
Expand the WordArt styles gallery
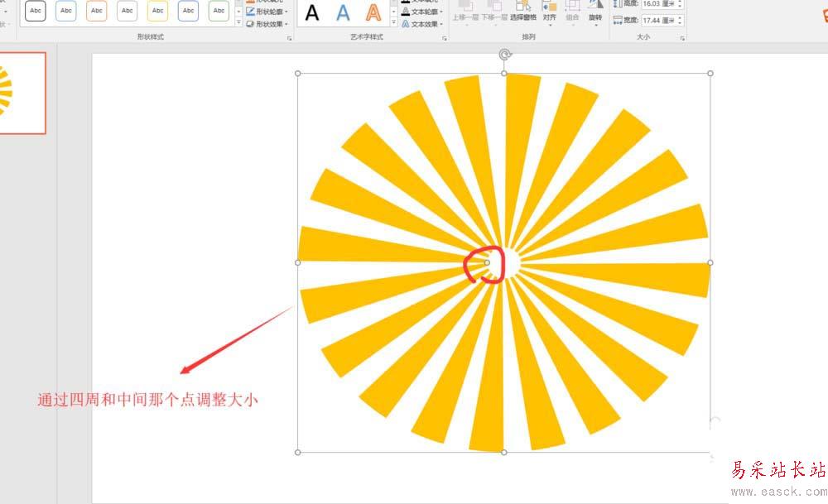pyautogui.click(x=394, y=22)
